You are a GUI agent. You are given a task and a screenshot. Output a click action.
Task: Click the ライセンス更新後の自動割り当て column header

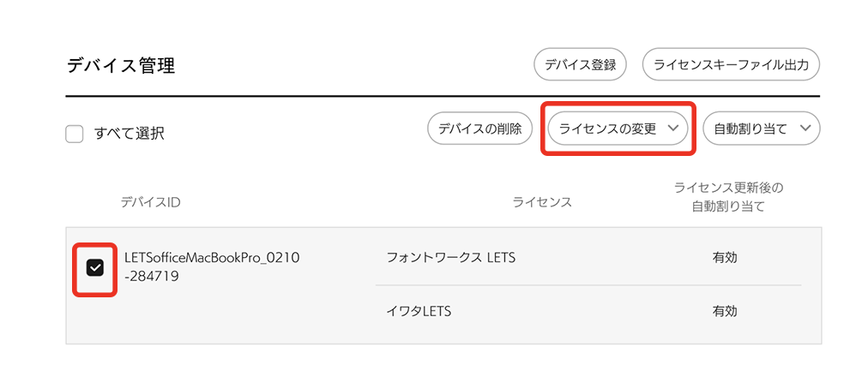click(729, 196)
